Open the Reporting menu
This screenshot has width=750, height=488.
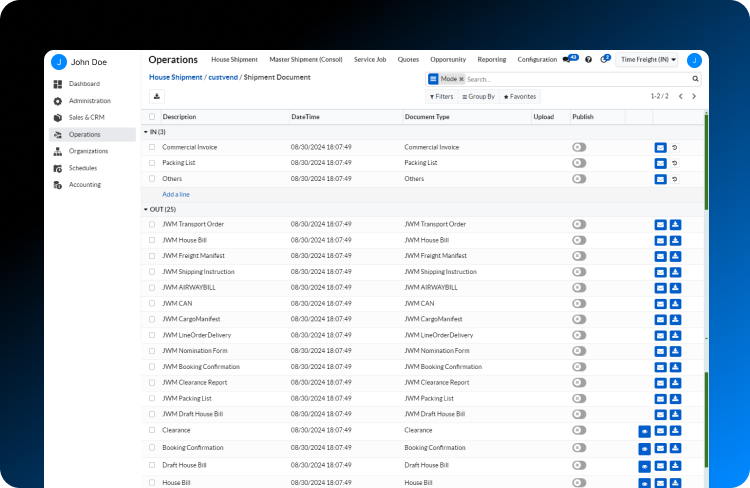492,60
